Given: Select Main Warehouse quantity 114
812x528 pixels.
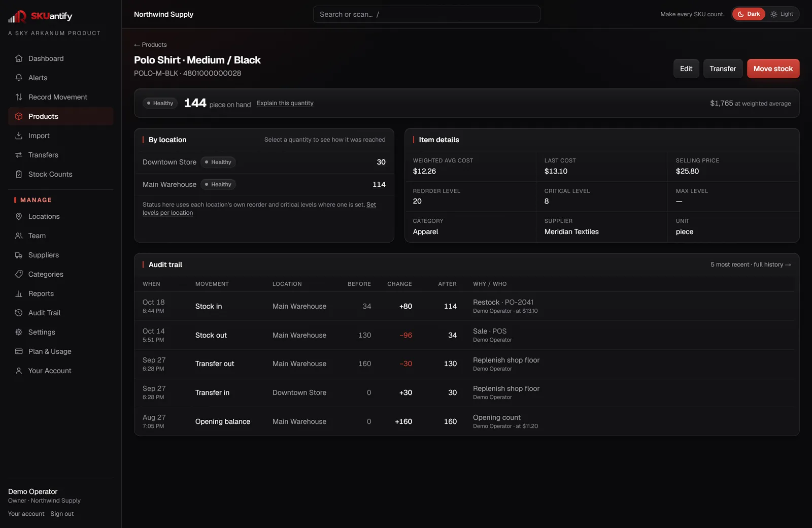Looking at the screenshot, I should pos(379,184).
